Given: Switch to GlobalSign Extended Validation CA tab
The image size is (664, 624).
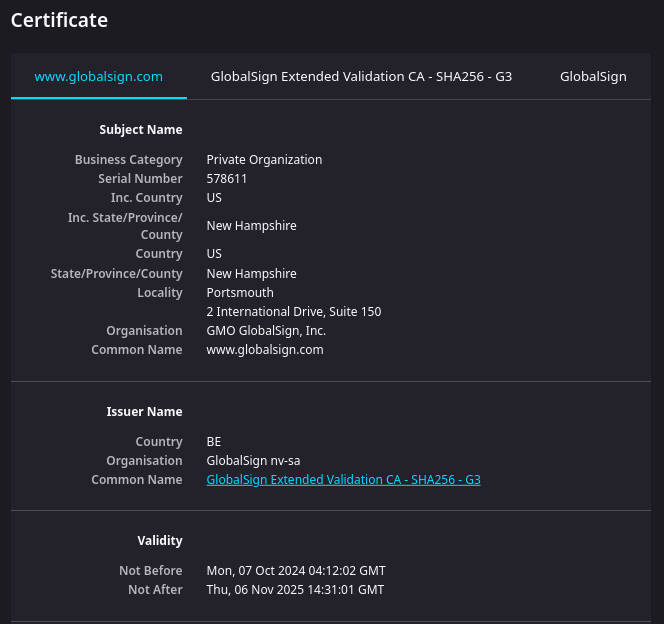Looking at the screenshot, I should tap(361, 77).
